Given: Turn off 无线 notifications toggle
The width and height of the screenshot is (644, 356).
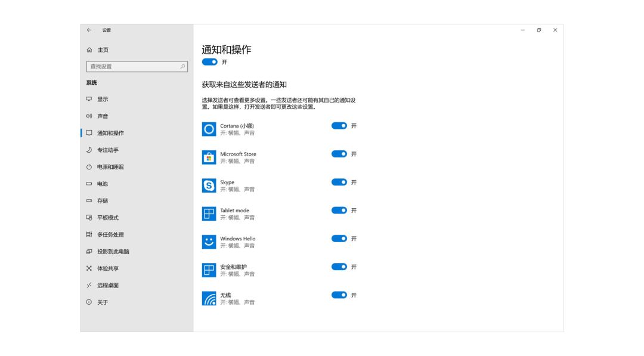Looking at the screenshot, I should [x=339, y=295].
